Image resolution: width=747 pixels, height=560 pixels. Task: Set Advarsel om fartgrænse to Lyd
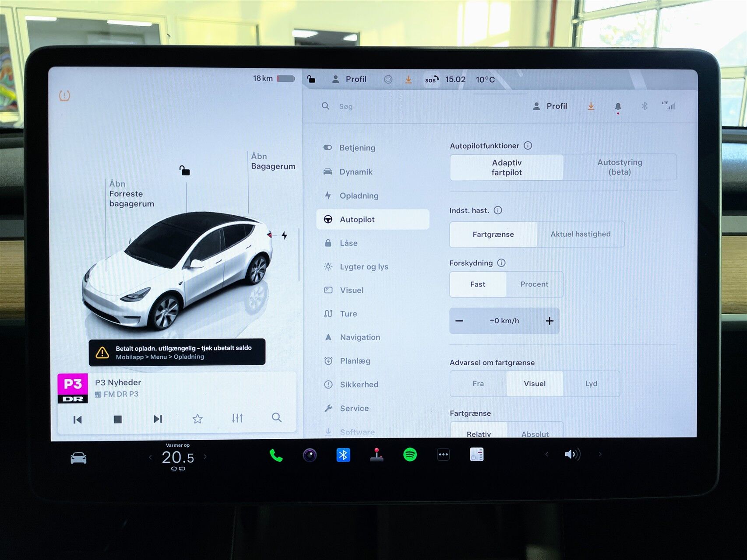(592, 384)
